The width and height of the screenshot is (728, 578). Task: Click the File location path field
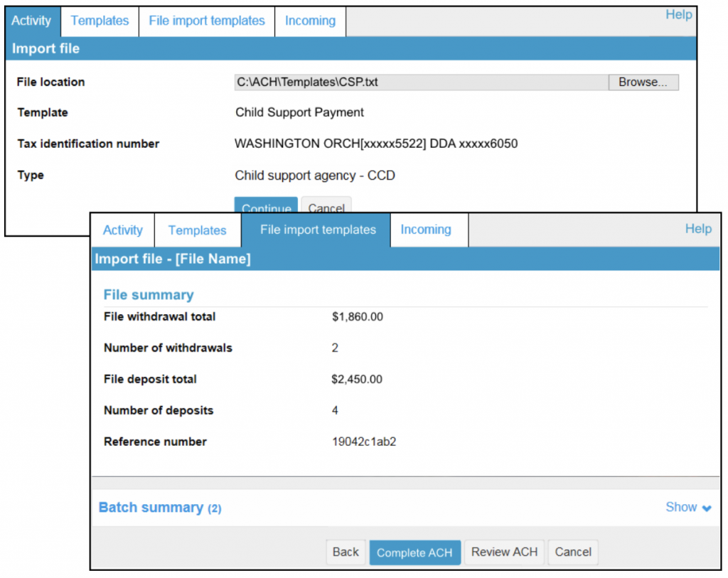(x=418, y=82)
